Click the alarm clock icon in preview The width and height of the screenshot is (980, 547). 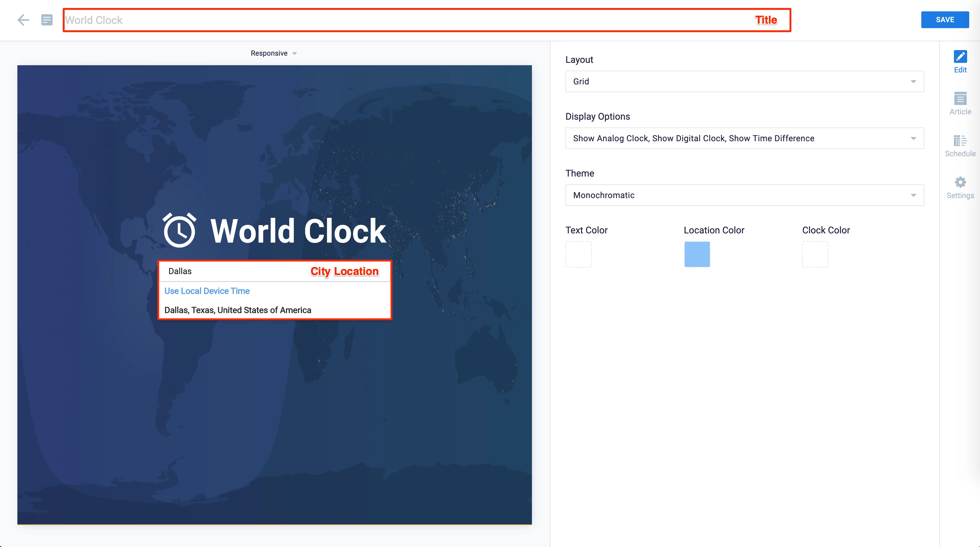[x=180, y=230]
